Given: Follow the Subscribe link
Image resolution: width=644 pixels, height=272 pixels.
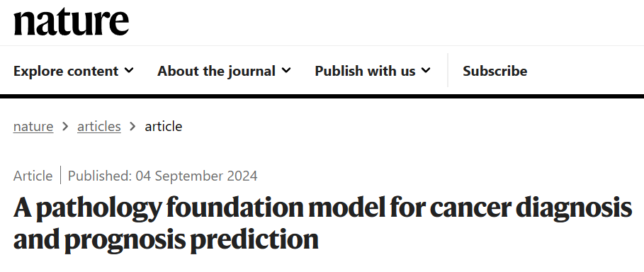Looking at the screenshot, I should [495, 71].
